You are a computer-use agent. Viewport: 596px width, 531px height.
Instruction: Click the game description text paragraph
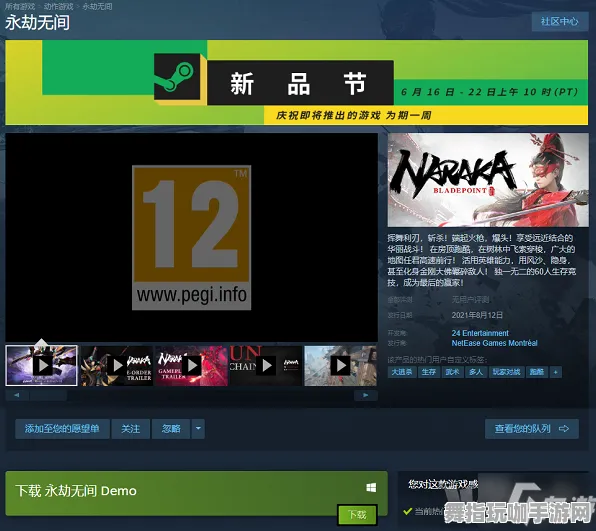pos(482,260)
